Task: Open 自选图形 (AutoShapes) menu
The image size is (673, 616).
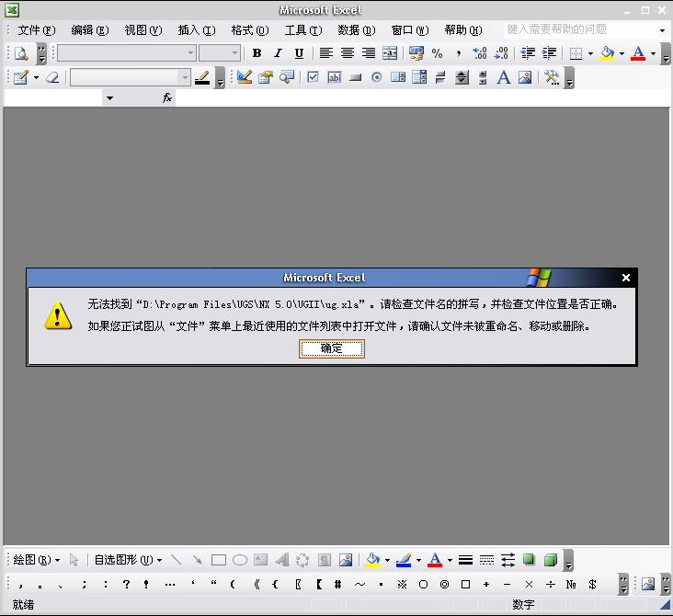Action: (x=128, y=560)
